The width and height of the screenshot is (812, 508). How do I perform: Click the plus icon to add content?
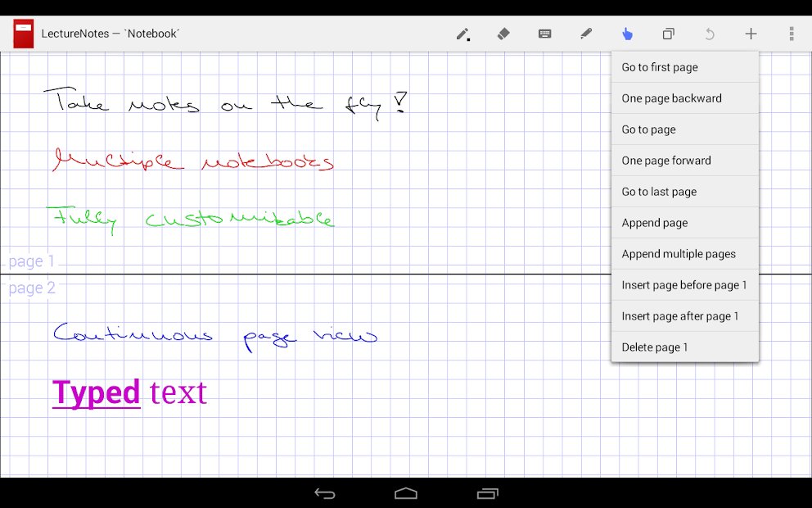[x=751, y=34]
